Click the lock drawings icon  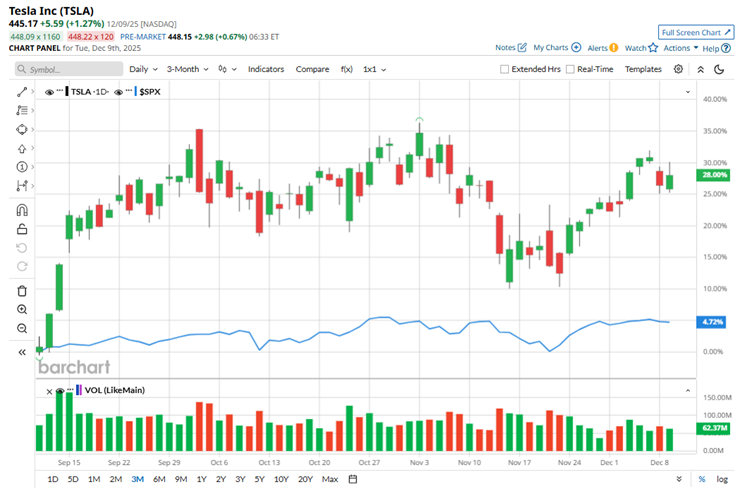tap(22, 229)
